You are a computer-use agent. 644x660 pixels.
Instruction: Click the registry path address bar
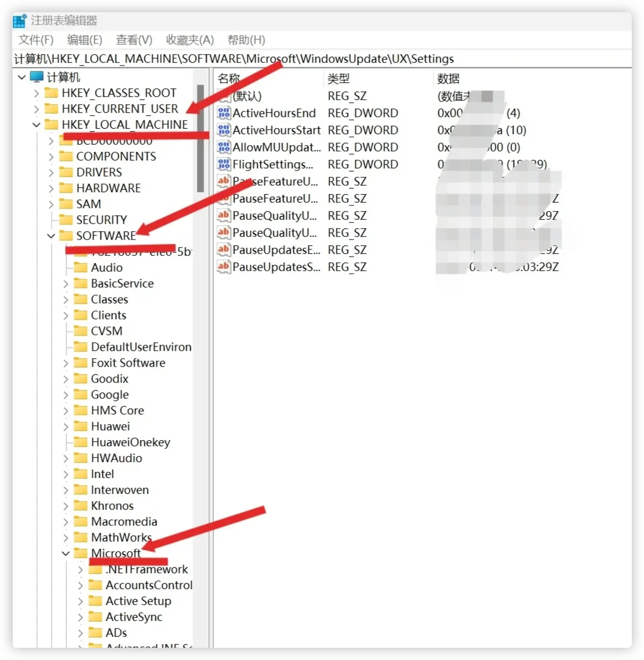(x=322, y=59)
